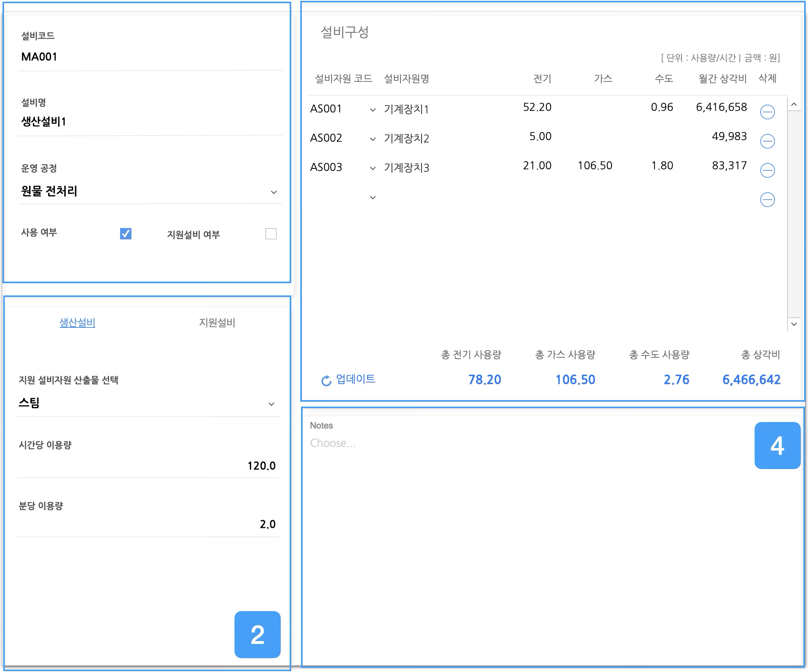Click the blue number 4 badge
The height and width of the screenshot is (672, 809).
pyautogui.click(x=777, y=446)
